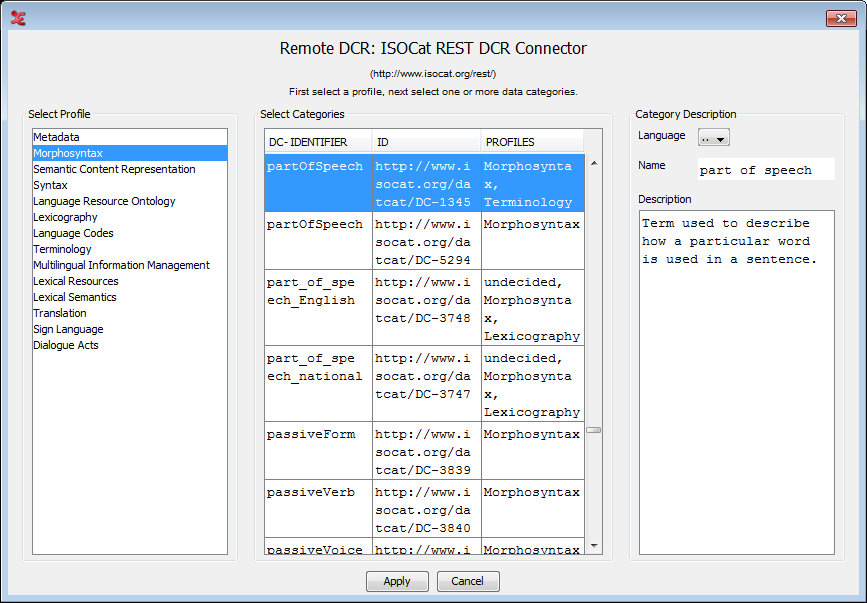Open the Language dropdown
The height and width of the screenshot is (603, 867).
[713, 137]
